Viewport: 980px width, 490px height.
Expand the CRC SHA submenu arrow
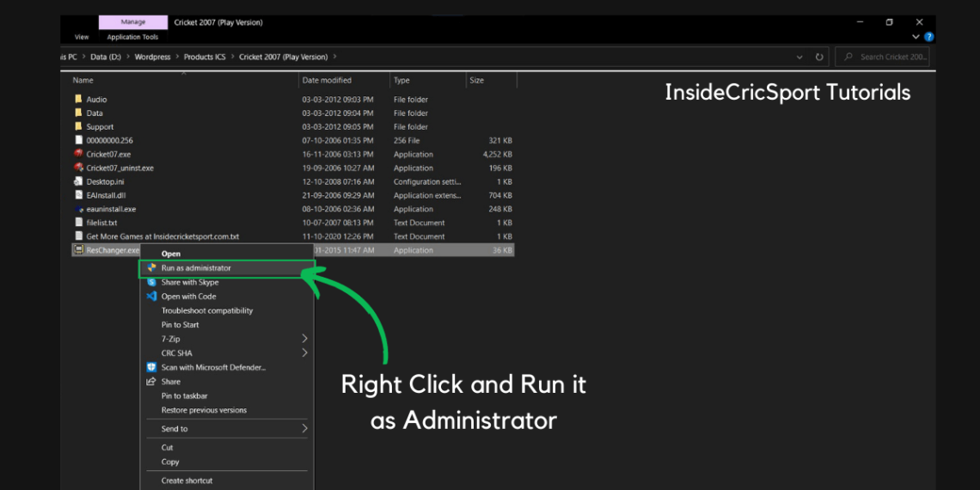(304, 353)
